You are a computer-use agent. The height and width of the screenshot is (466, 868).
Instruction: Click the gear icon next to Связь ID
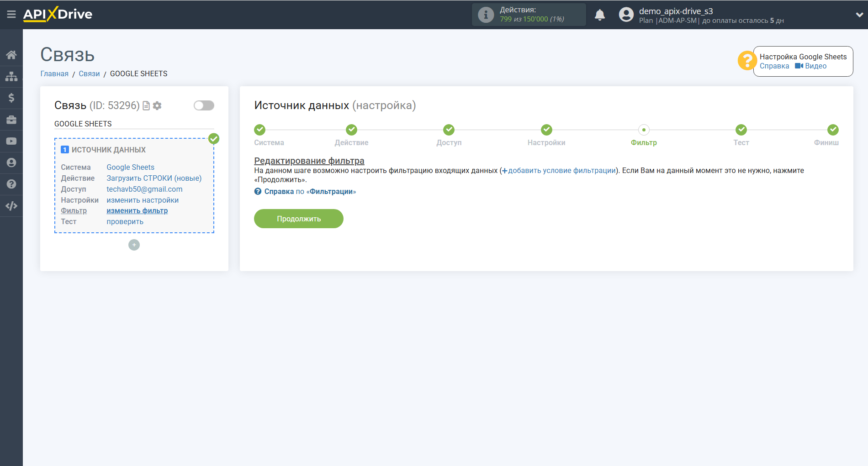click(x=158, y=105)
